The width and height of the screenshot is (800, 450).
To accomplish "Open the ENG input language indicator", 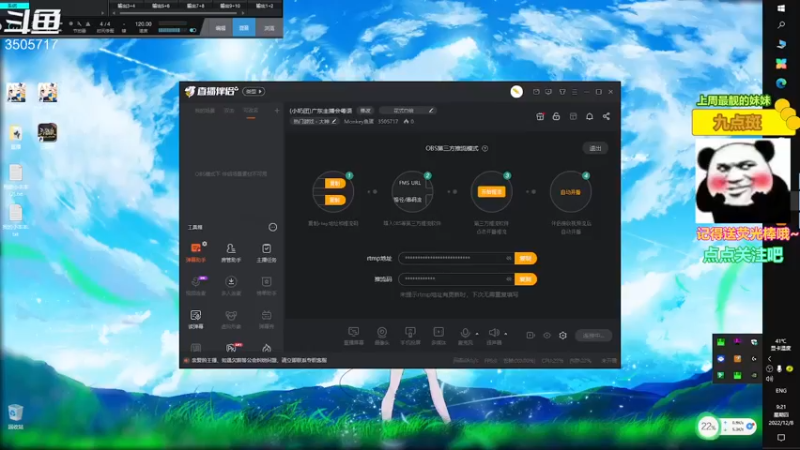I will [781, 390].
